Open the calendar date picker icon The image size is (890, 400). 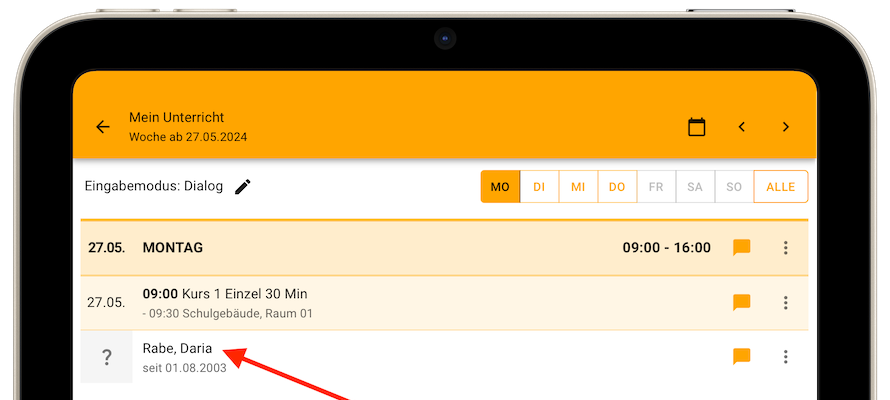[696, 127]
